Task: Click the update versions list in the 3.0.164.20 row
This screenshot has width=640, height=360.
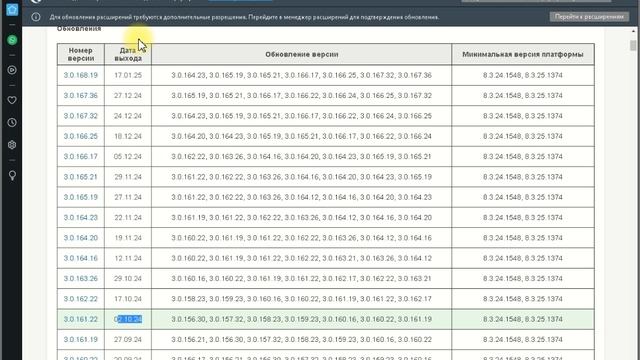Action: point(302,238)
